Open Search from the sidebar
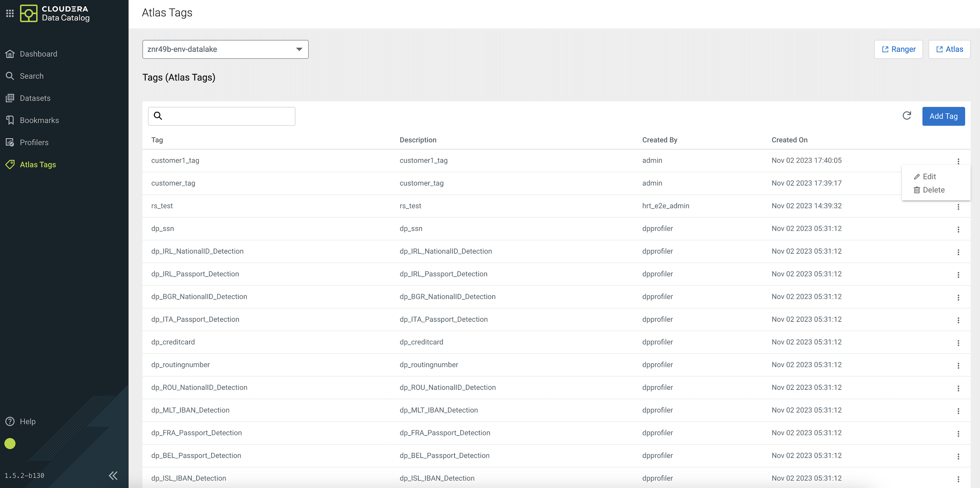 pyautogui.click(x=31, y=76)
